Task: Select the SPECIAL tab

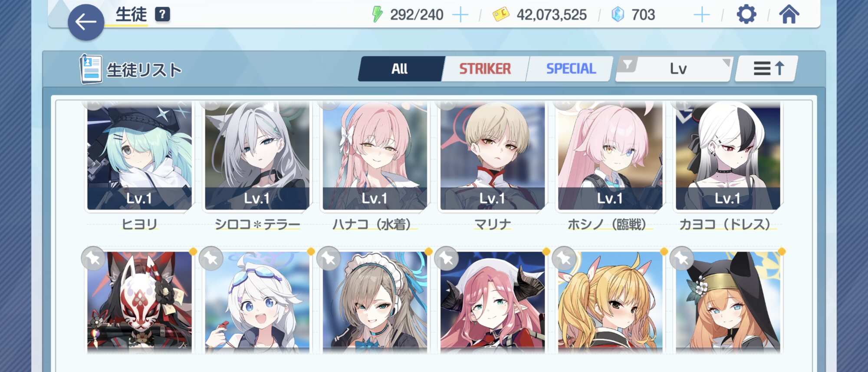Action: coord(571,69)
